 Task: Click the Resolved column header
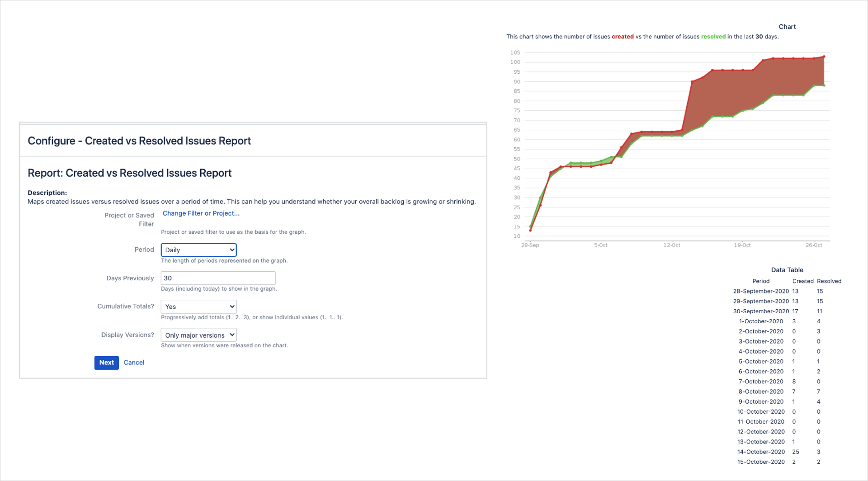[x=829, y=281]
